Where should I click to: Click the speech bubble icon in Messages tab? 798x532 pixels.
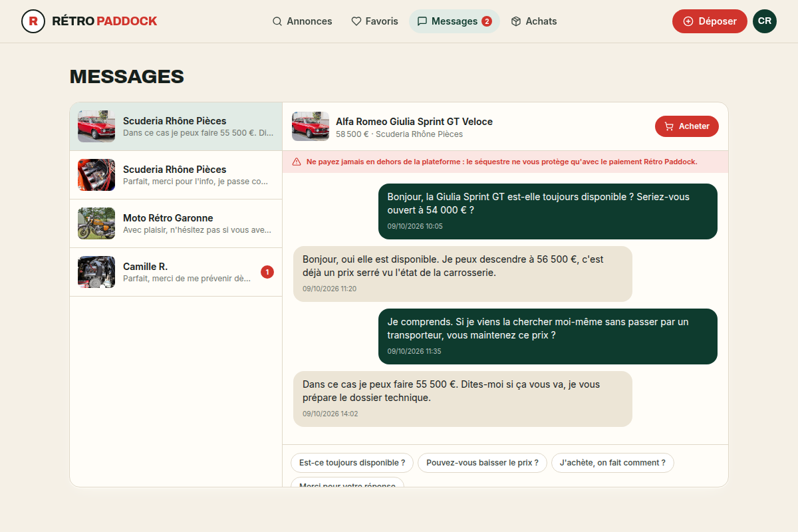[x=422, y=21]
